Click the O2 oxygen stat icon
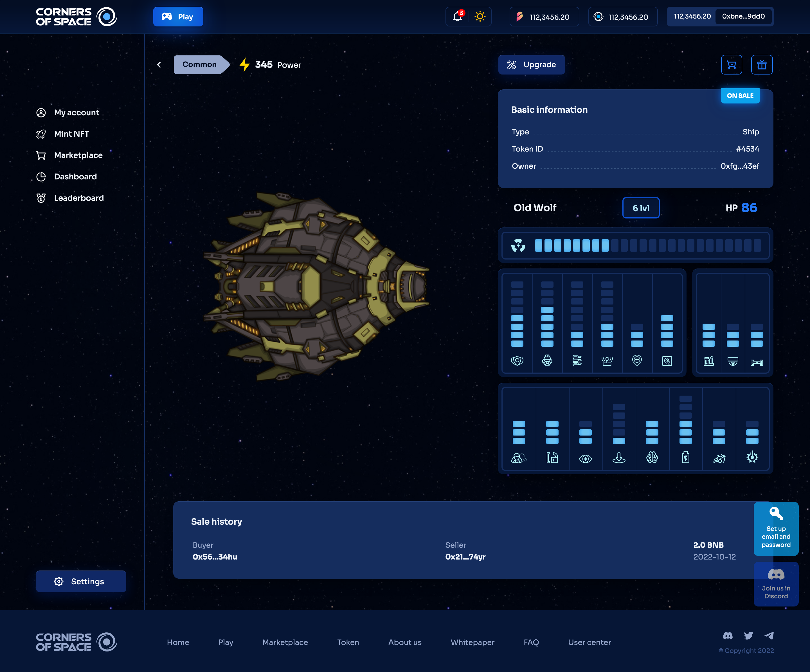The height and width of the screenshot is (672, 810). click(667, 361)
